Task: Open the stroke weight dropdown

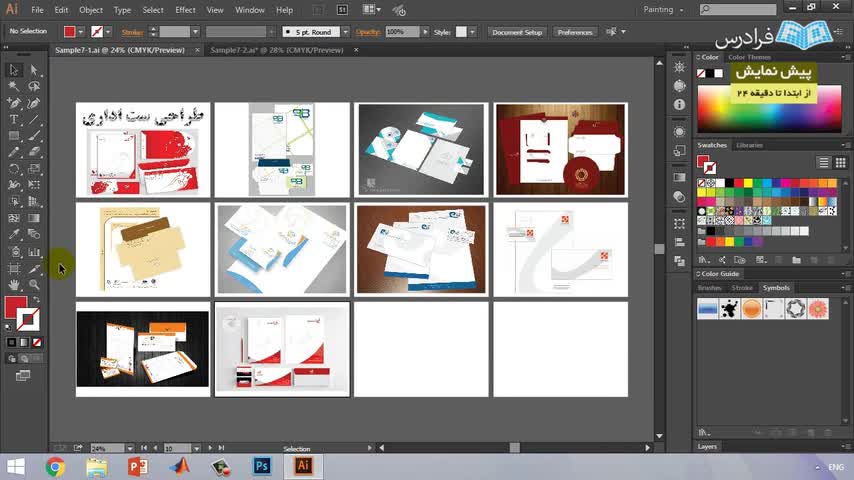Action: [195, 32]
